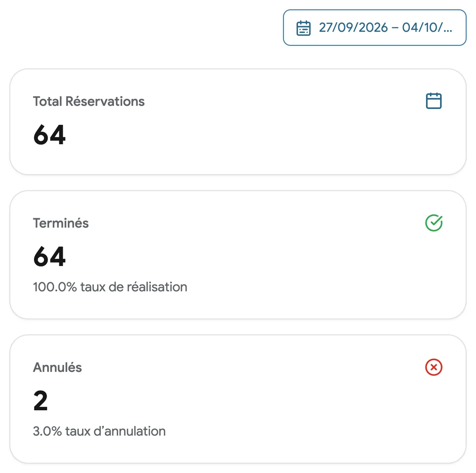The height and width of the screenshot is (473, 476).
Task: Click the dash between the two dates
Action: pos(395,28)
